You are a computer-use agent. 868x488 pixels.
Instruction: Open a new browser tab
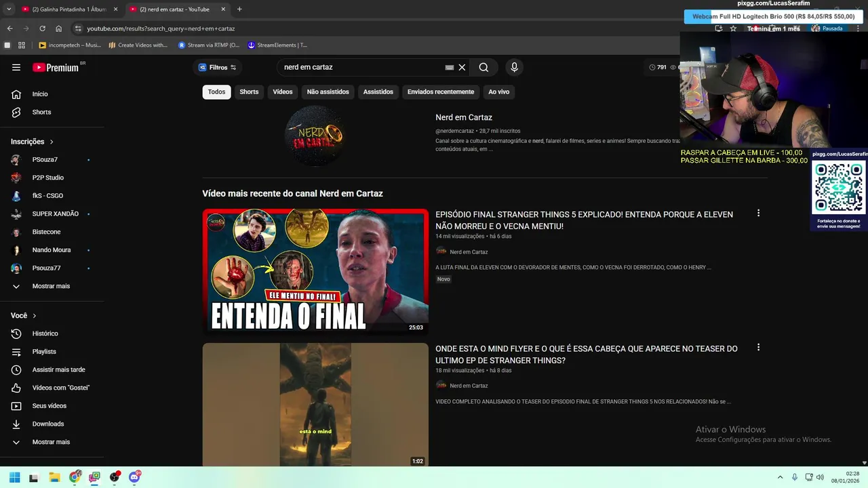coord(239,9)
